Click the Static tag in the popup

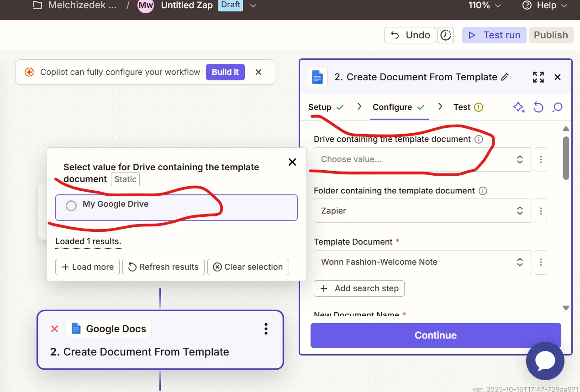click(x=125, y=179)
